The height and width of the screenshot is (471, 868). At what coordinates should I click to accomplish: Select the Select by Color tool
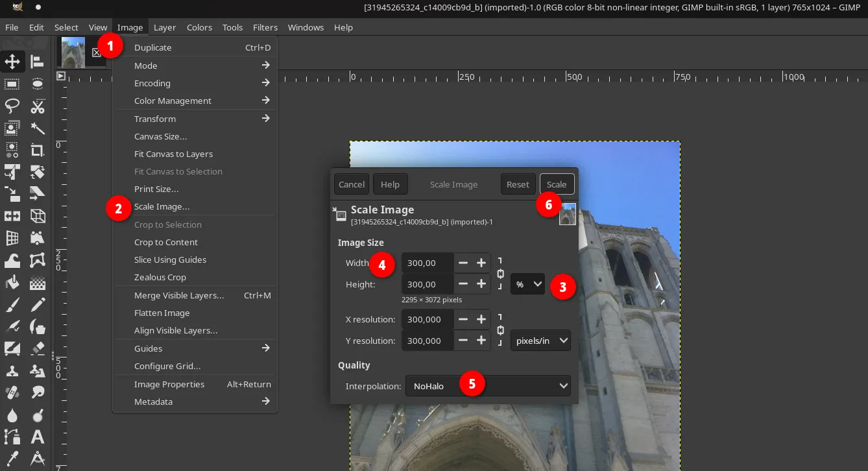[x=12, y=150]
